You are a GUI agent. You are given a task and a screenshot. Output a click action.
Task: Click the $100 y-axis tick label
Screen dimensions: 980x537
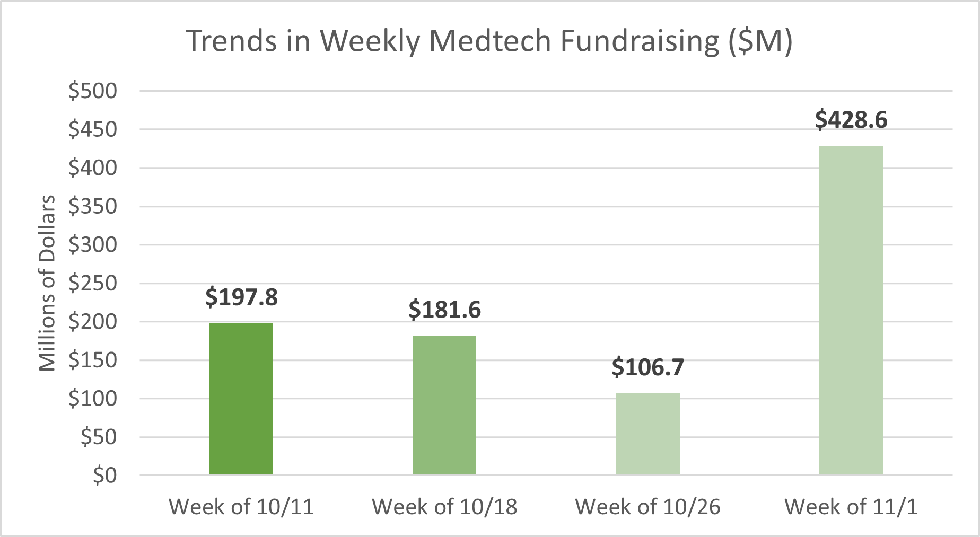pos(93,399)
